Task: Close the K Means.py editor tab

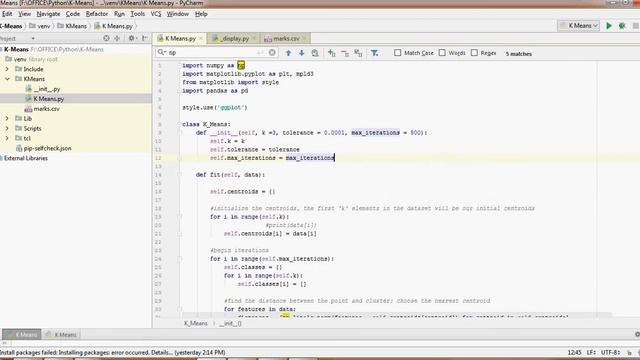Action: [201, 38]
